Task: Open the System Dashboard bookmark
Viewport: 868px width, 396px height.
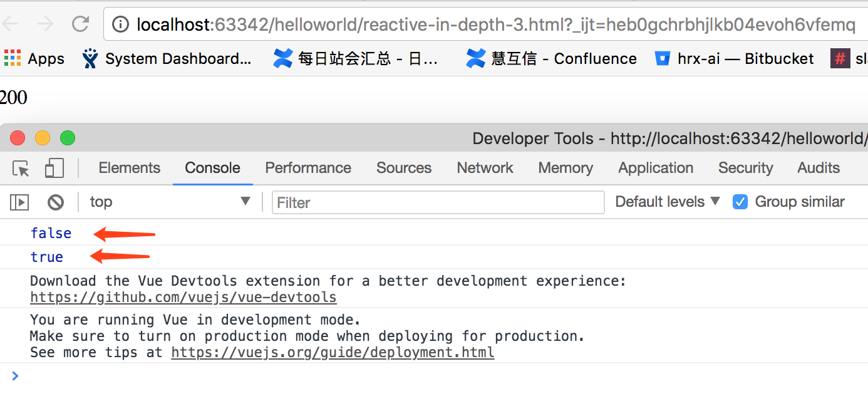Action: (x=167, y=59)
